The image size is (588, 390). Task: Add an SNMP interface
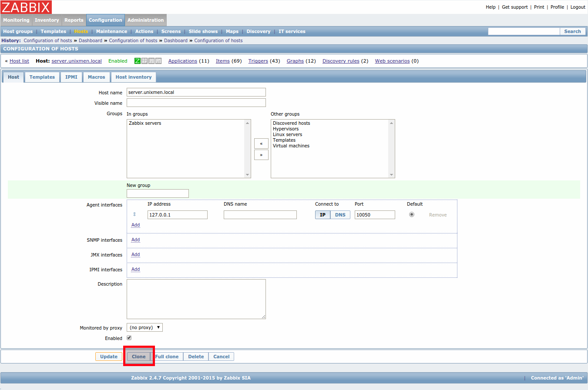click(x=136, y=240)
